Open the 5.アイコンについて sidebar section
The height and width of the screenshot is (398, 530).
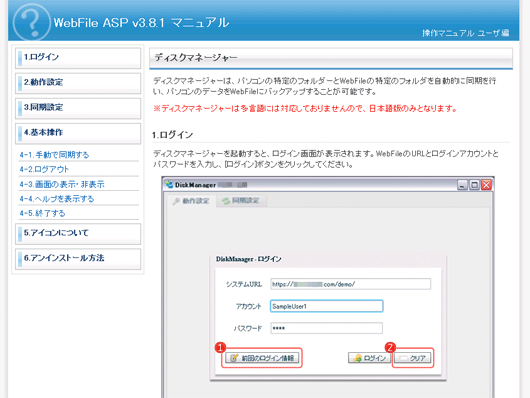pos(78,233)
